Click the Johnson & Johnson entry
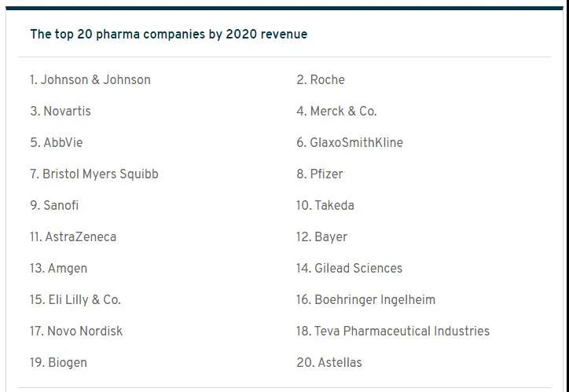The image size is (569, 392). (90, 80)
